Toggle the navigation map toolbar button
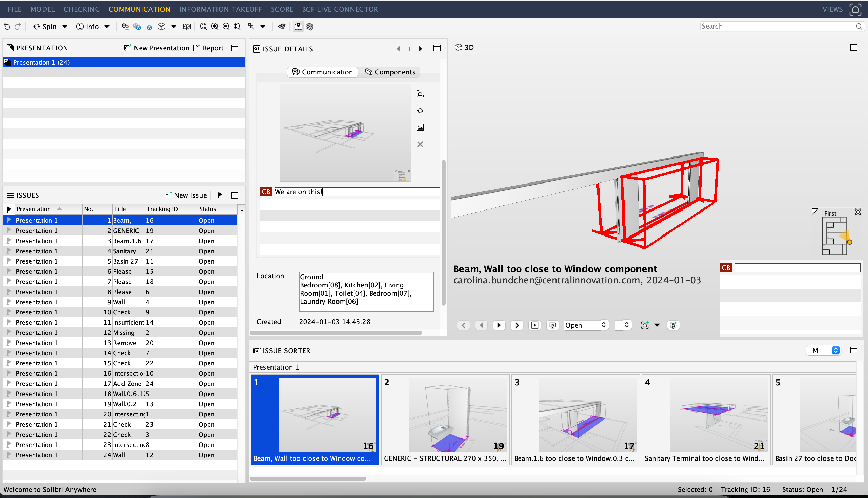 point(298,26)
